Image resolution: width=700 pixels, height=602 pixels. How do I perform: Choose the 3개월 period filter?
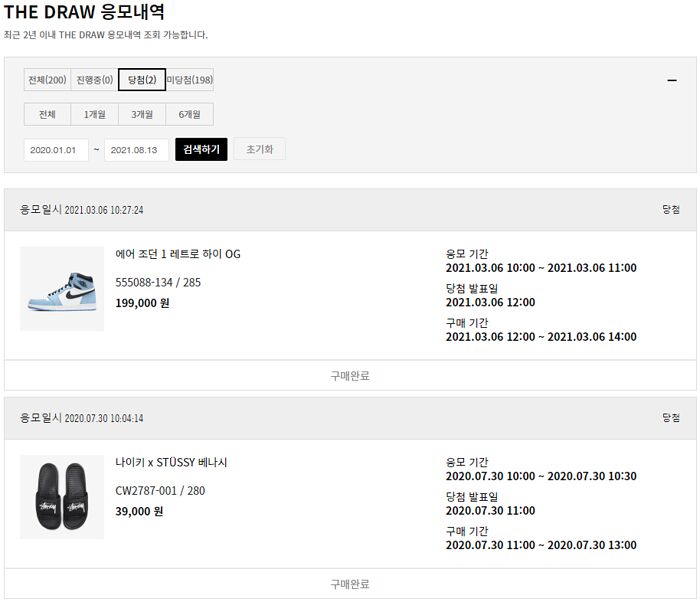click(x=142, y=114)
